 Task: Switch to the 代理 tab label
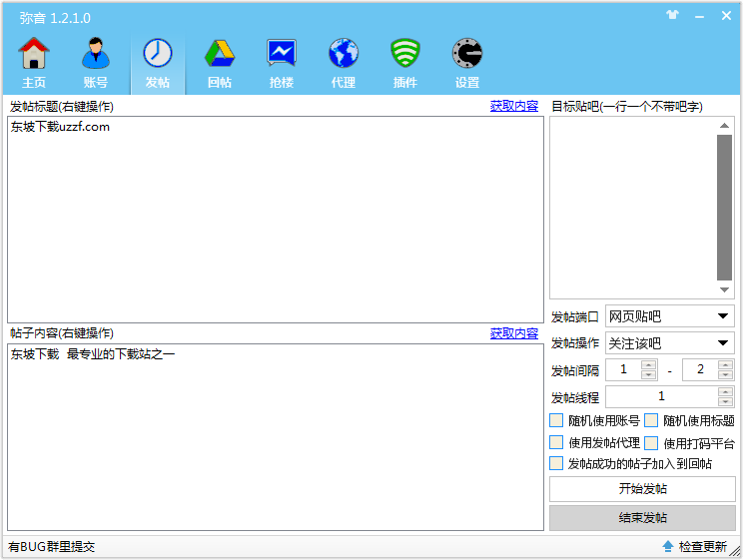click(344, 83)
